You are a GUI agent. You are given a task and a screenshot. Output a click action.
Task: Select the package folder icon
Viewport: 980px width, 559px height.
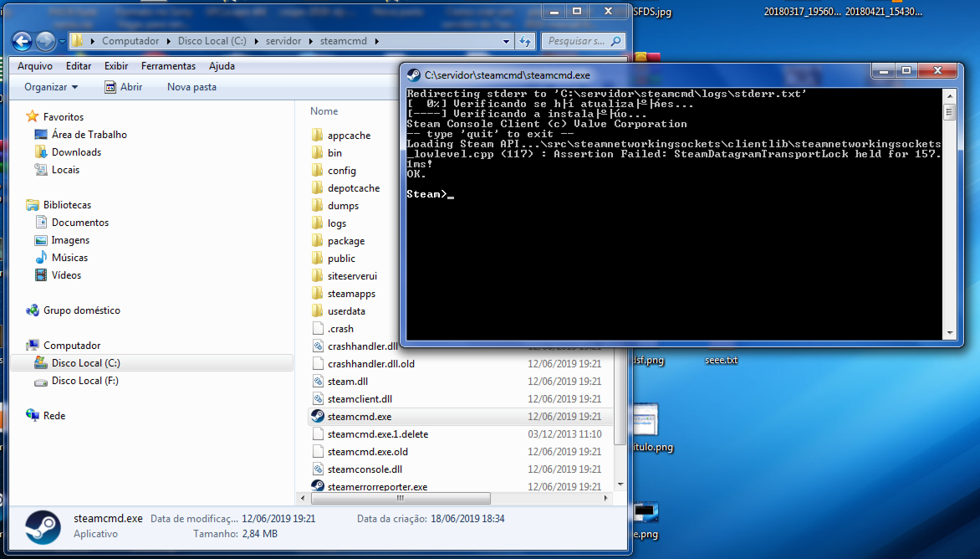point(318,240)
